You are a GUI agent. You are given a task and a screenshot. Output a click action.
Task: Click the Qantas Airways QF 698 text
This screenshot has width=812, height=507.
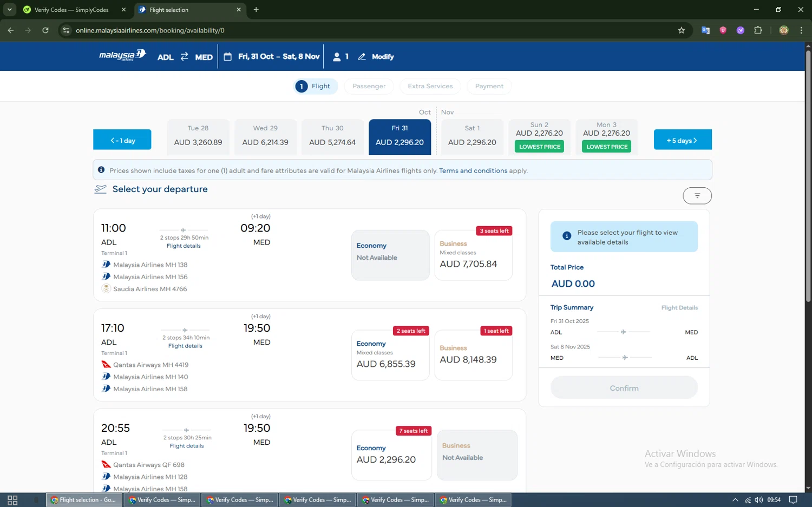click(x=149, y=465)
